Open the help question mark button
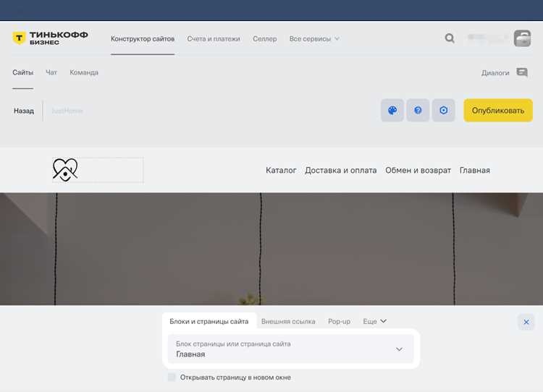Image resolution: width=543 pixels, height=392 pixels. click(418, 111)
